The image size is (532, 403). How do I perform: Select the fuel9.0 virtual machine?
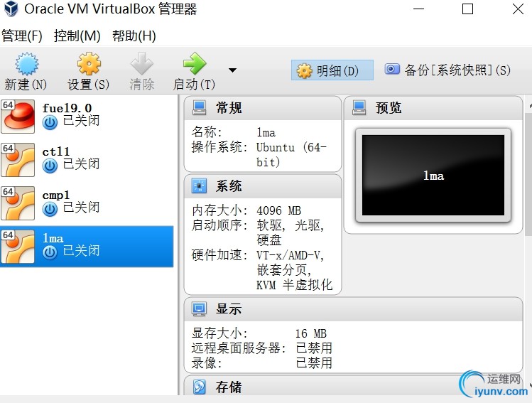87,116
